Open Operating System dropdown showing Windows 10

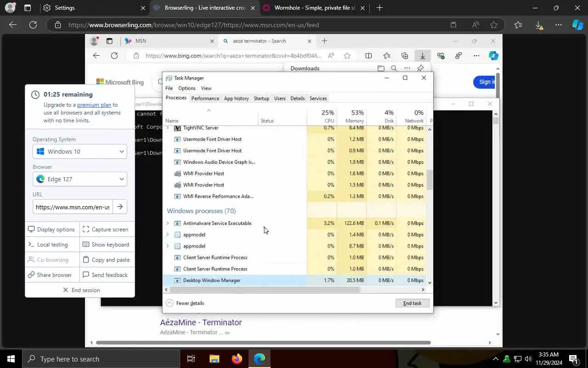tap(80, 151)
